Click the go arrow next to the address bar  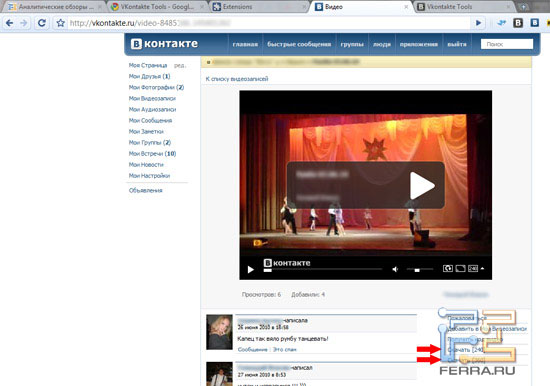coord(478,23)
